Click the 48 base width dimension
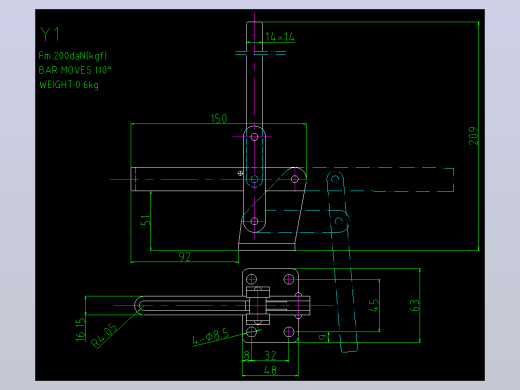Image resolution: width=520 pixels, height=390 pixels. 270,370
